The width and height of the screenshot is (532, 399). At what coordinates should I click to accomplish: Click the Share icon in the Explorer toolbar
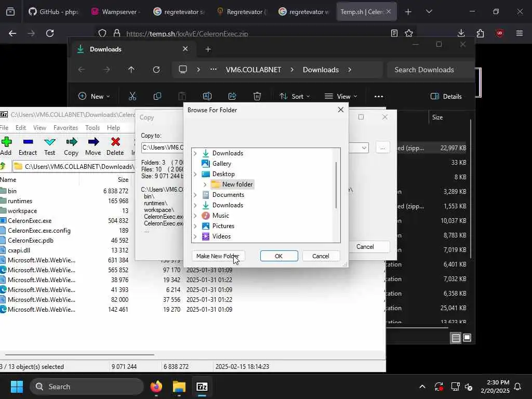(x=232, y=96)
